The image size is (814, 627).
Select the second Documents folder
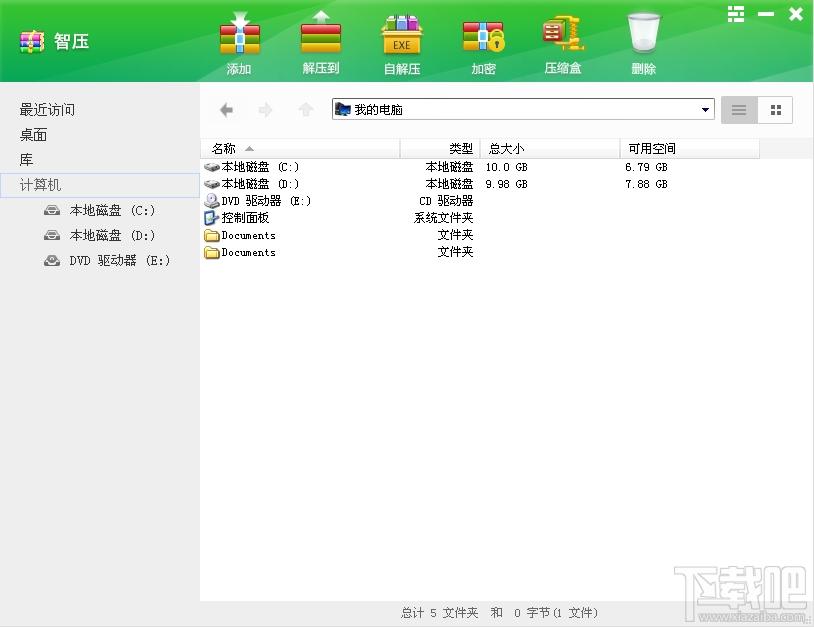point(240,252)
